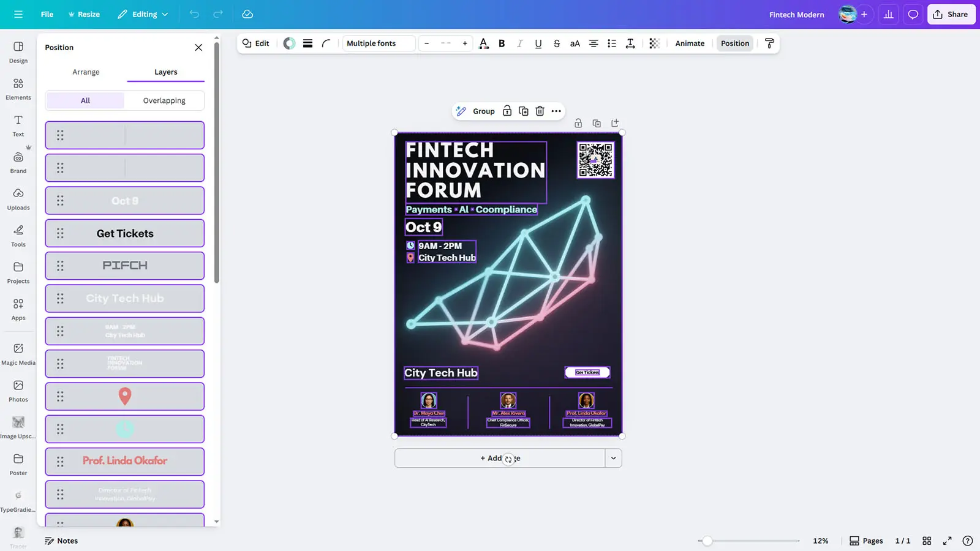Open the File menu
980x551 pixels.
click(x=47, y=14)
